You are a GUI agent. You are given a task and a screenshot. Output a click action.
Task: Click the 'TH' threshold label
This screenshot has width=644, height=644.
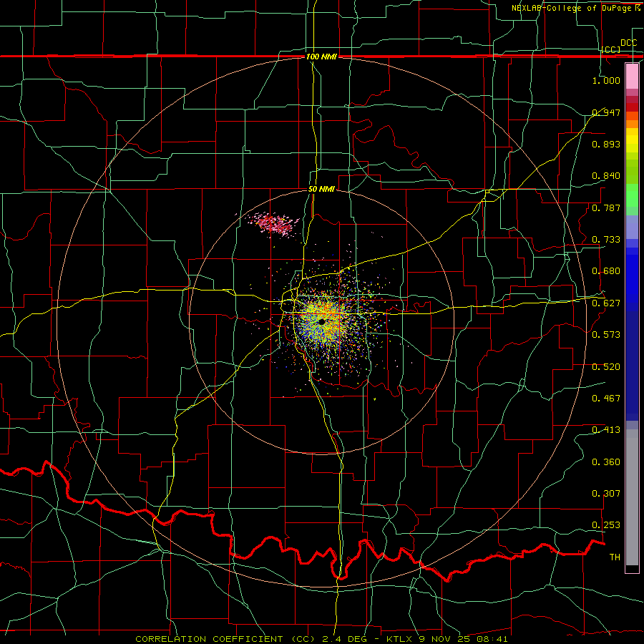pos(615,557)
